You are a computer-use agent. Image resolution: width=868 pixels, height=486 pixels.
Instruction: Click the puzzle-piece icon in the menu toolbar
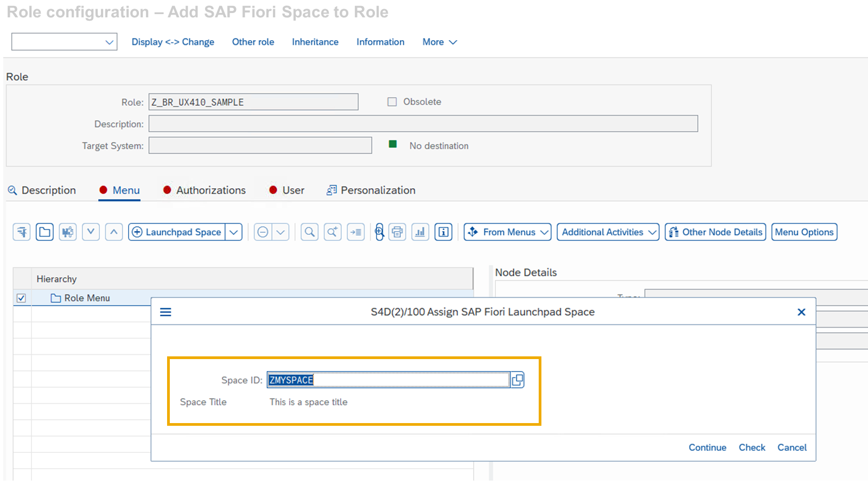[x=67, y=232]
